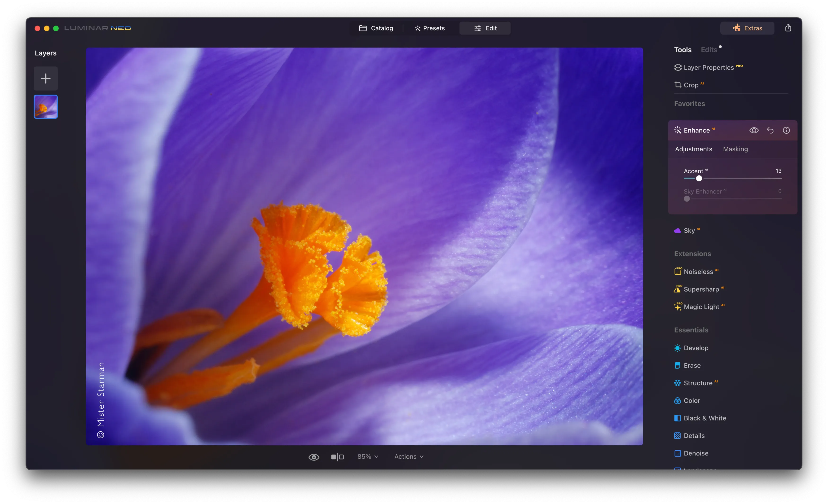Screen dimensions: 828x504
Task: Toggle original preview eye below image
Action: click(x=314, y=457)
